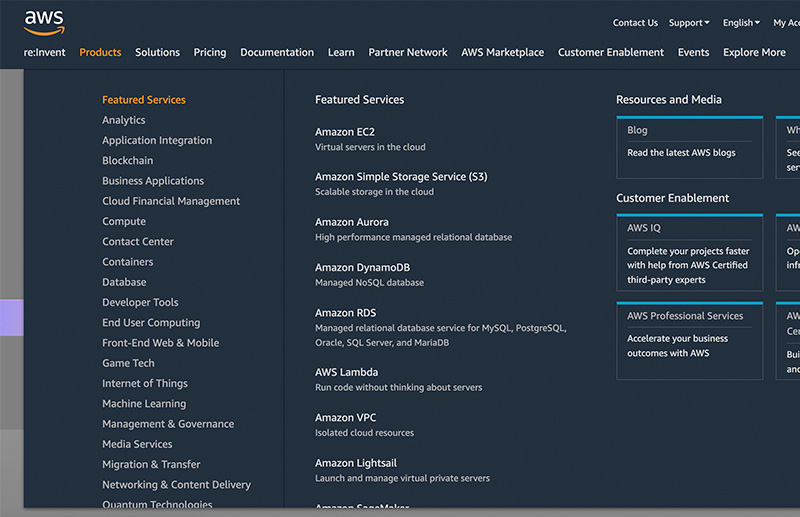Open the Documentation menu item
The height and width of the screenshot is (517, 800).
[x=277, y=52]
